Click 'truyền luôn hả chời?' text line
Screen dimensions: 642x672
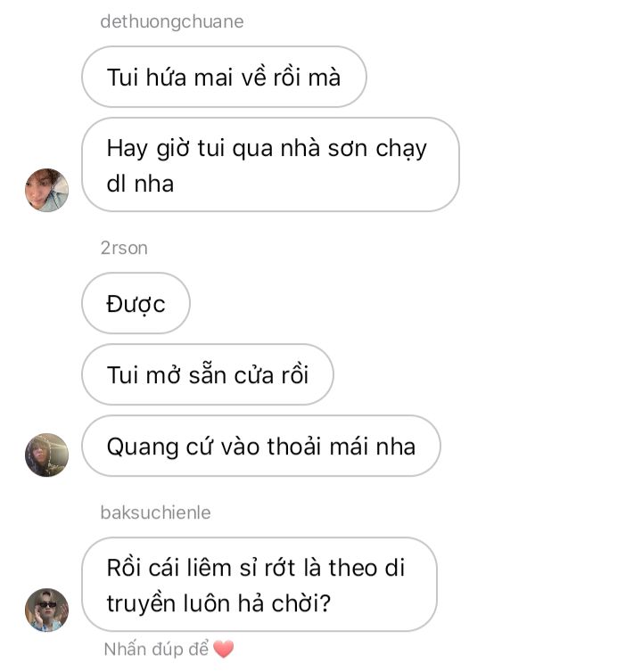218,603
